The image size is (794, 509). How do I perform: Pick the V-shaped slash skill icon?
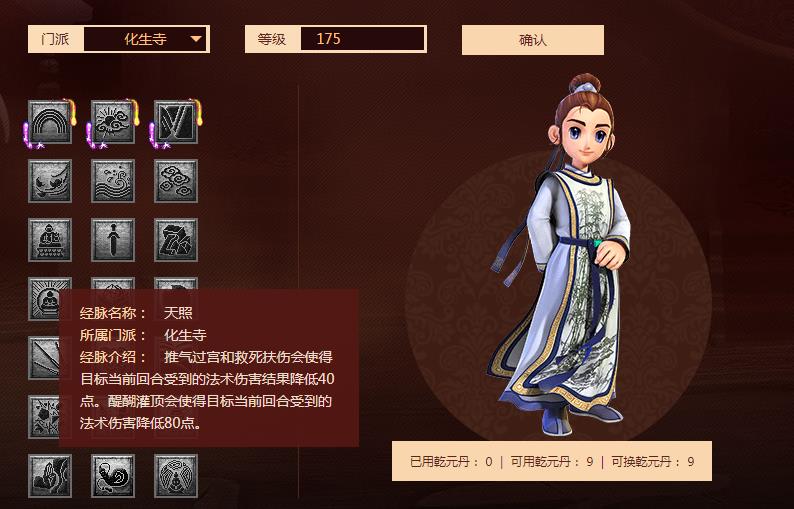(x=176, y=122)
